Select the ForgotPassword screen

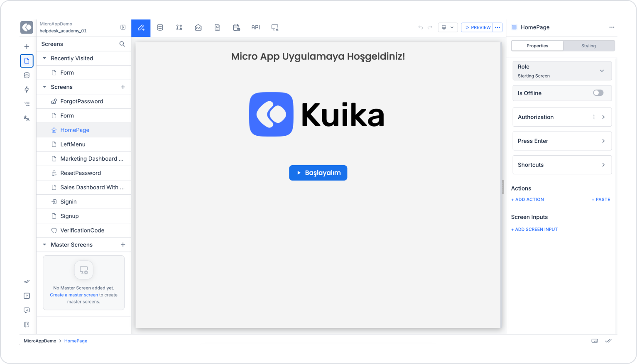pos(84,101)
